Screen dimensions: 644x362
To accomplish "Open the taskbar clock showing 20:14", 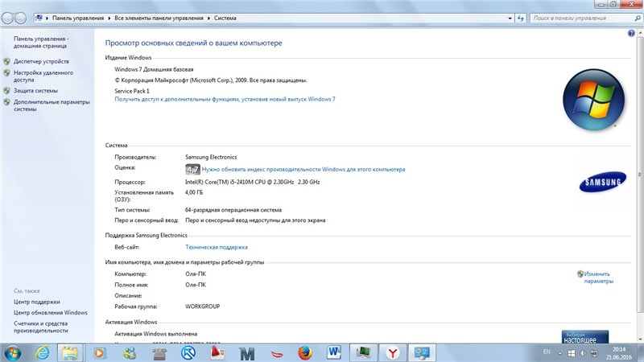I will pos(619,353).
